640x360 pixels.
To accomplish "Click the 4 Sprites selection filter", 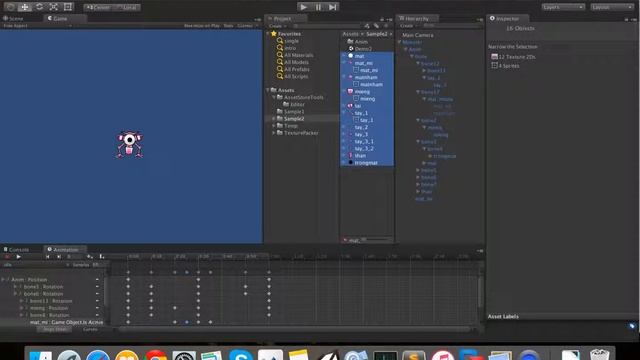I will (505, 65).
